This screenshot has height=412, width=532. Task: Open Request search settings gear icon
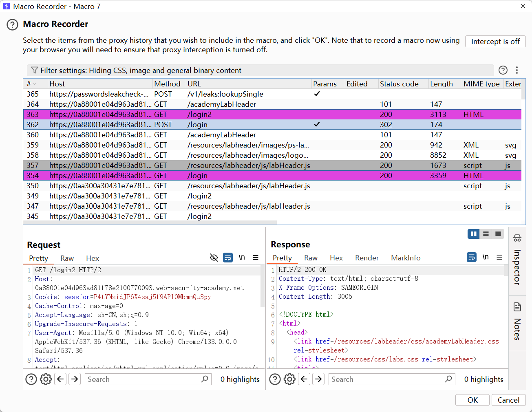click(x=46, y=379)
